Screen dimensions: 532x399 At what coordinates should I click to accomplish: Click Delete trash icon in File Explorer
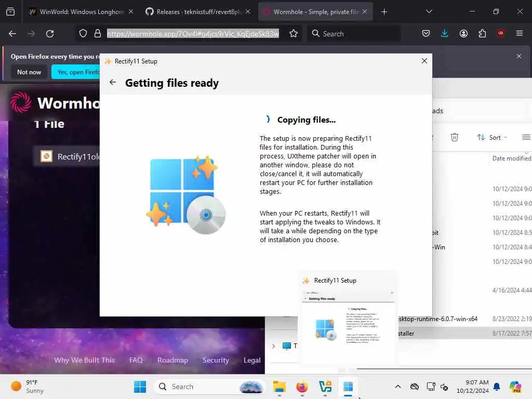point(454,137)
